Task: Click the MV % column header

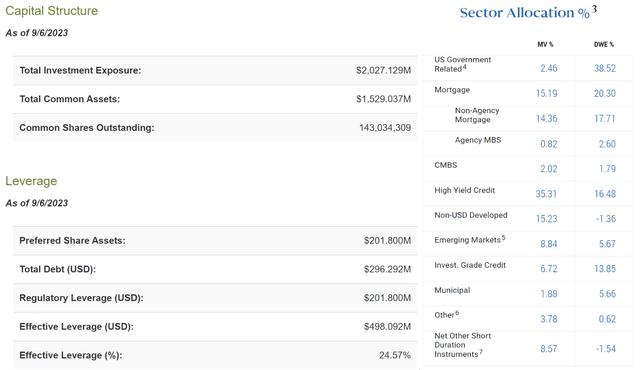Action: pos(545,44)
